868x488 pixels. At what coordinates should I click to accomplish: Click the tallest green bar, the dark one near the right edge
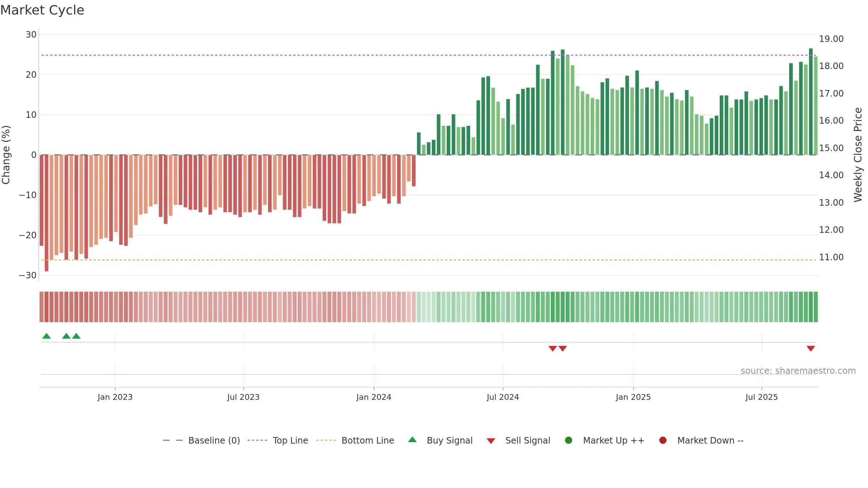point(811,102)
